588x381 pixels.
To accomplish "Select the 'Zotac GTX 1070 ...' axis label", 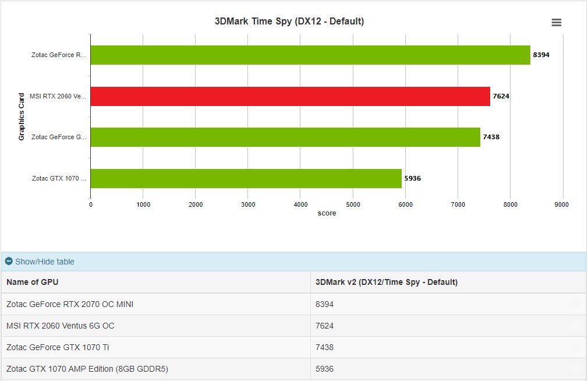I will pyautogui.click(x=59, y=178).
